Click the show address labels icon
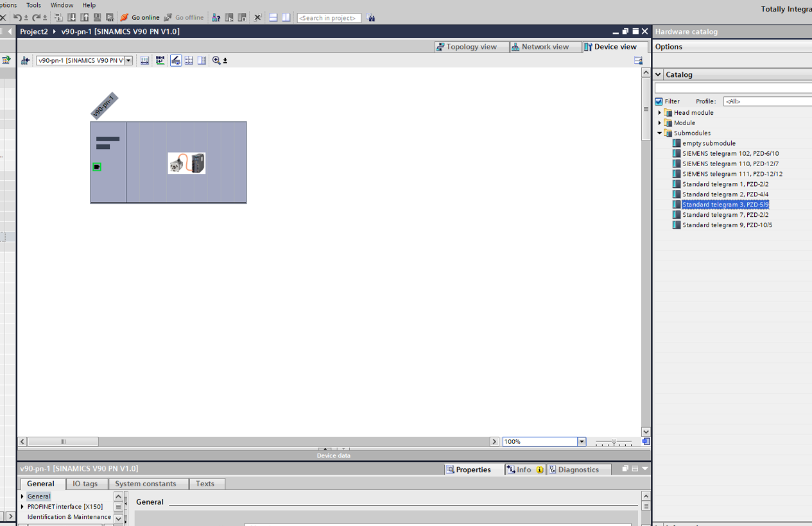The height and width of the screenshot is (526, 812). [x=144, y=60]
